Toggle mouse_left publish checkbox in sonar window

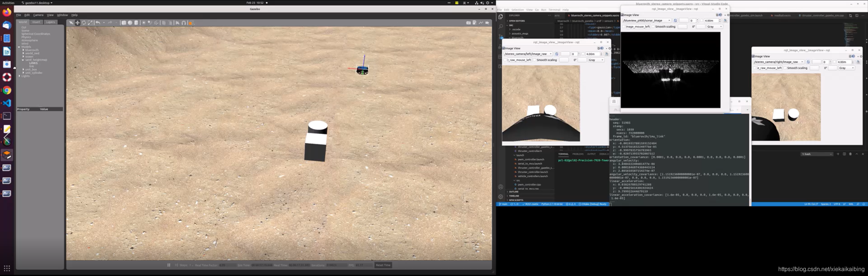pyautogui.click(x=624, y=27)
